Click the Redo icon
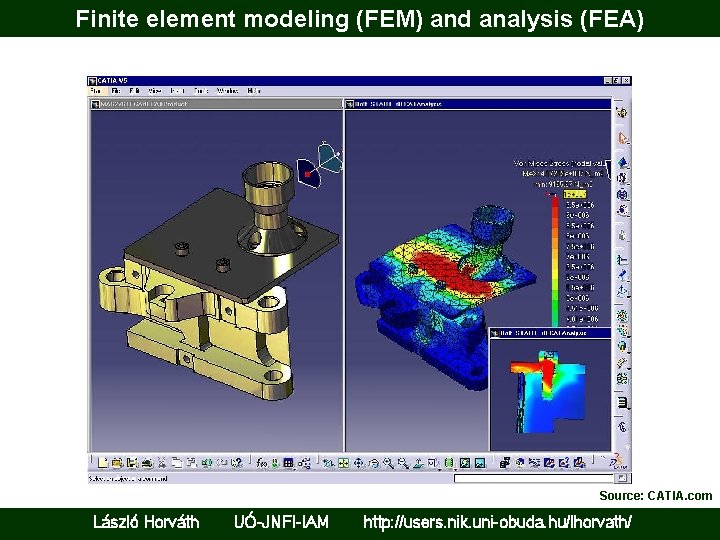Screen dimensions: 720x540 221,463
